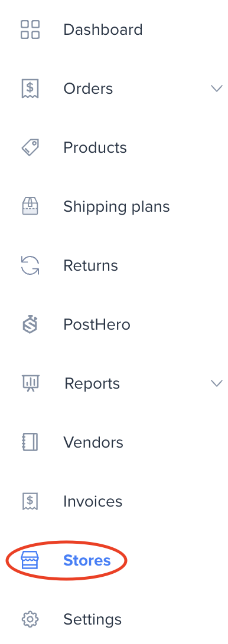This screenshot has width=228, height=644.
Task: Open the Invoices text link
Action: pyautogui.click(x=93, y=501)
